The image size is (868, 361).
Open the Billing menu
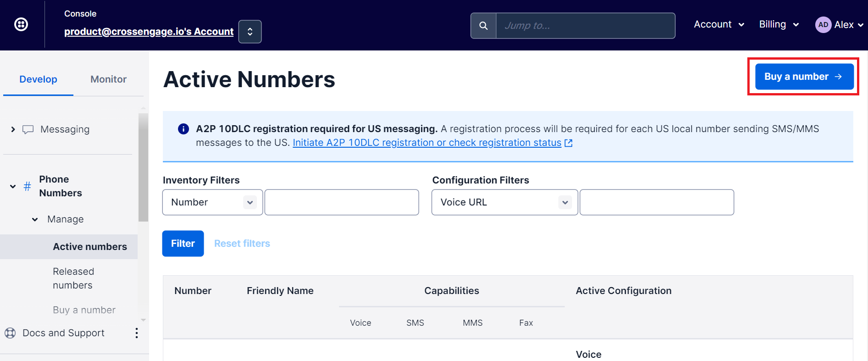[779, 24]
